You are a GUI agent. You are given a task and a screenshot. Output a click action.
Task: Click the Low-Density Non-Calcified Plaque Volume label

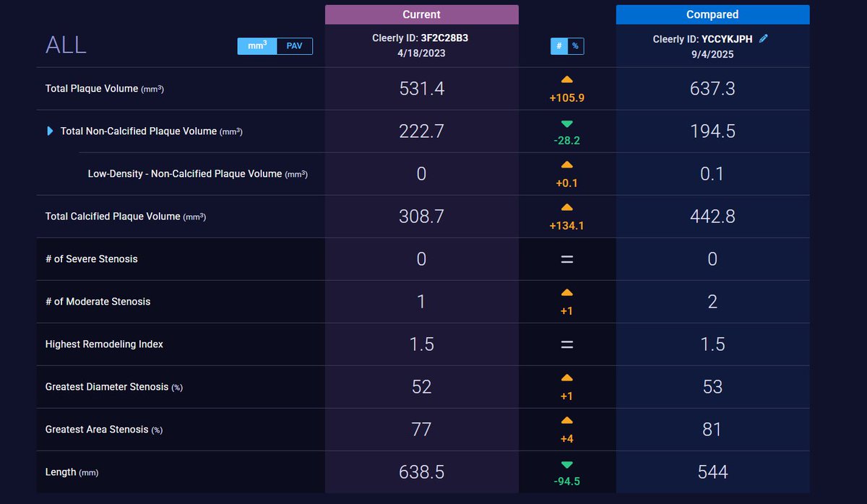click(x=198, y=174)
